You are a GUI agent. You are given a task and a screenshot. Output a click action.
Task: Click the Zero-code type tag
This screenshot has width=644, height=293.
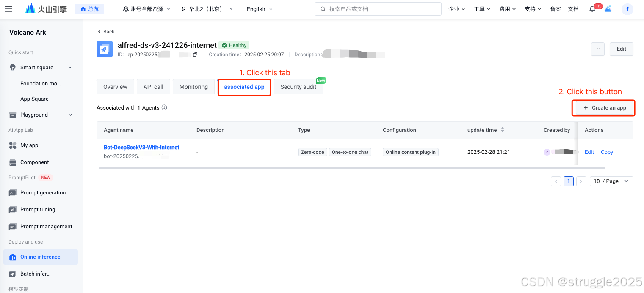click(x=312, y=152)
